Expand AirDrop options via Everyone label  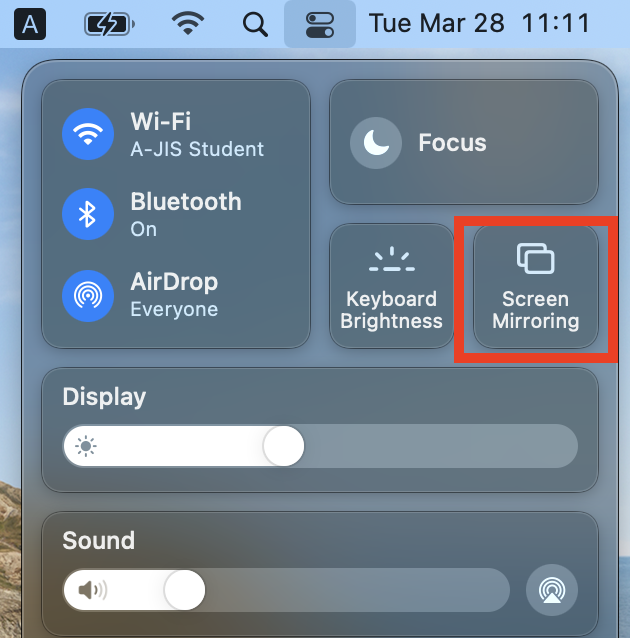174,310
